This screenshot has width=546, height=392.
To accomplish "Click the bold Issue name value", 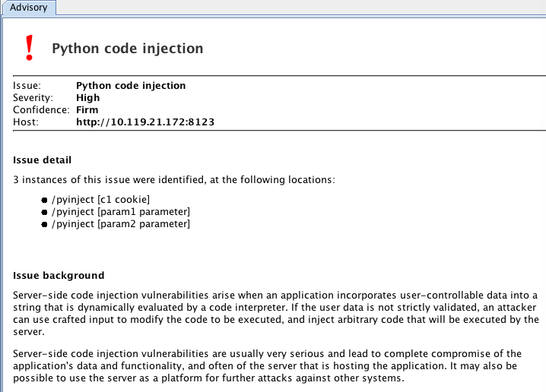I will [x=131, y=86].
